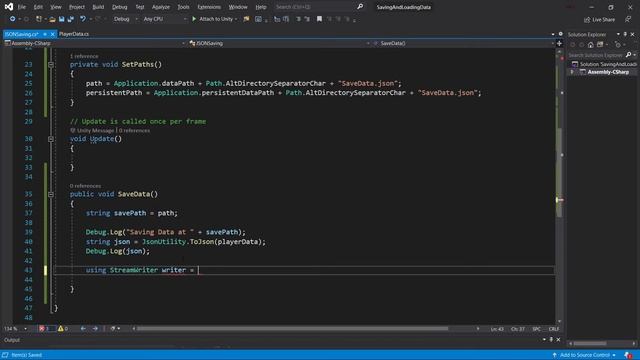Open the Attach to Unity dropdown arrow
640x360 pixels.
[236, 19]
